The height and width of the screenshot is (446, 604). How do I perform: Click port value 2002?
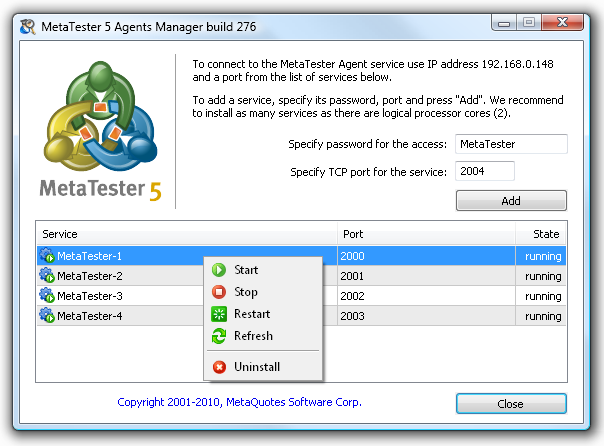click(x=352, y=296)
